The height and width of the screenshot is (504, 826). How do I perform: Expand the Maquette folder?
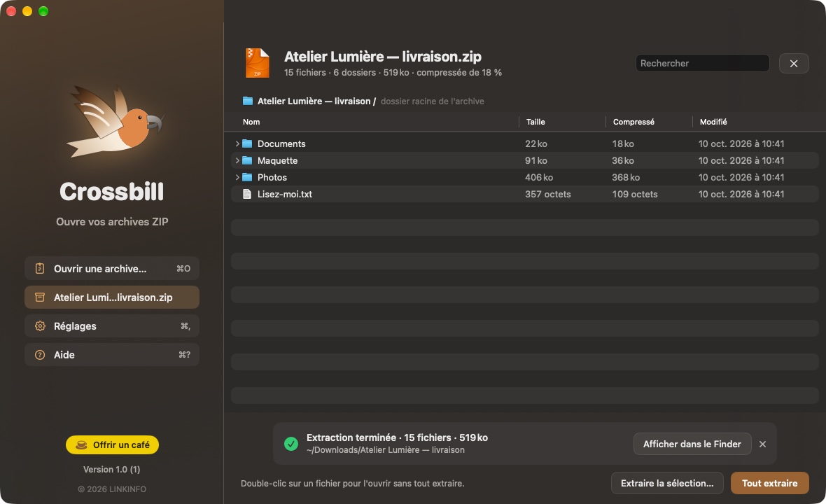(x=237, y=160)
